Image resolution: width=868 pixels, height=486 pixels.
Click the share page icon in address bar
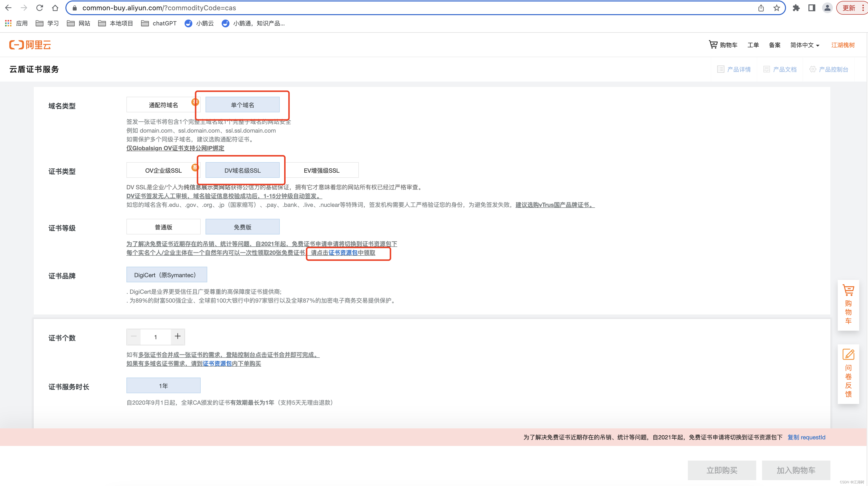pos(761,8)
